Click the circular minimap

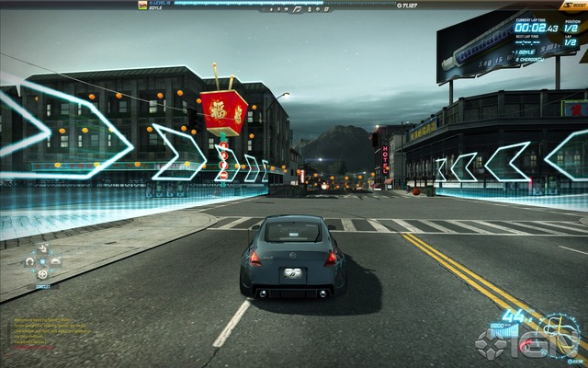pyautogui.click(x=559, y=335)
